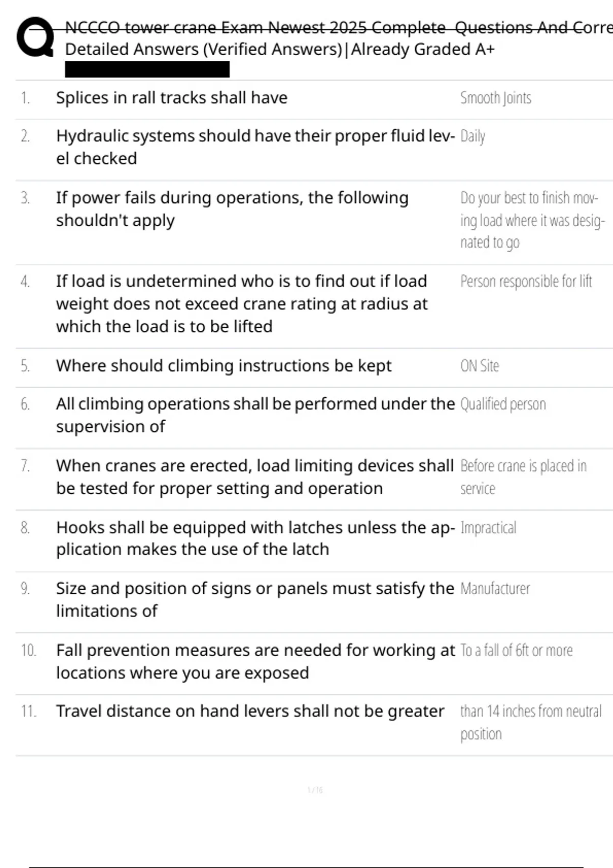Select question 11 about hand lever travel

pos(250,711)
